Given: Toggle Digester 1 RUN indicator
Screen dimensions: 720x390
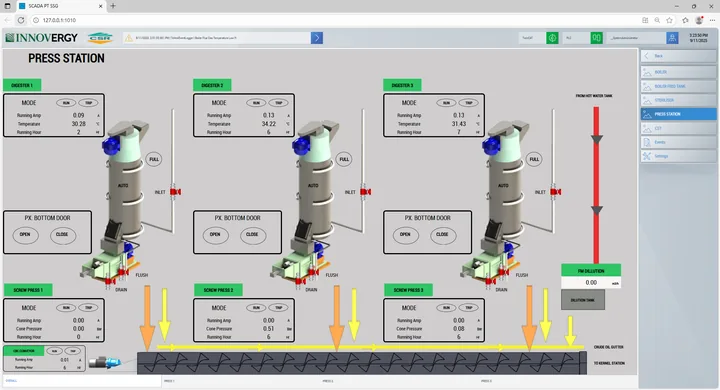Looking at the screenshot, I should [x=66, y=103].
